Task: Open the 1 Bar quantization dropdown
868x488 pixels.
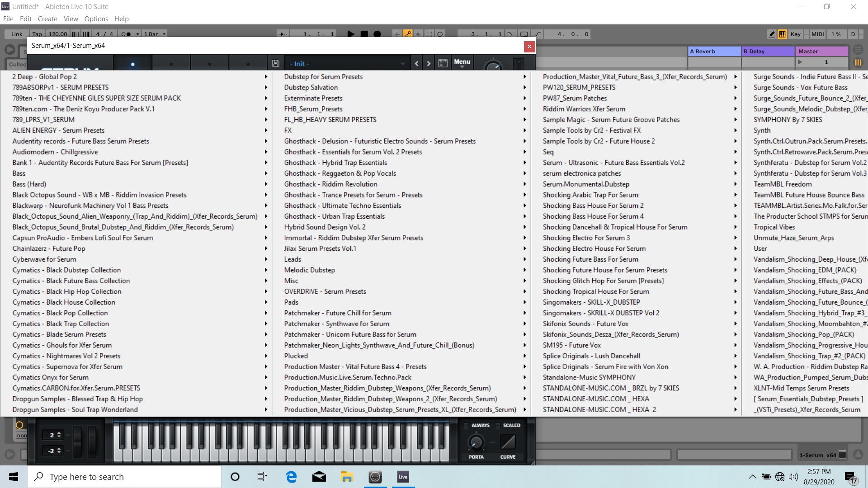Action: pyautogui.click(x=155, y=34)
